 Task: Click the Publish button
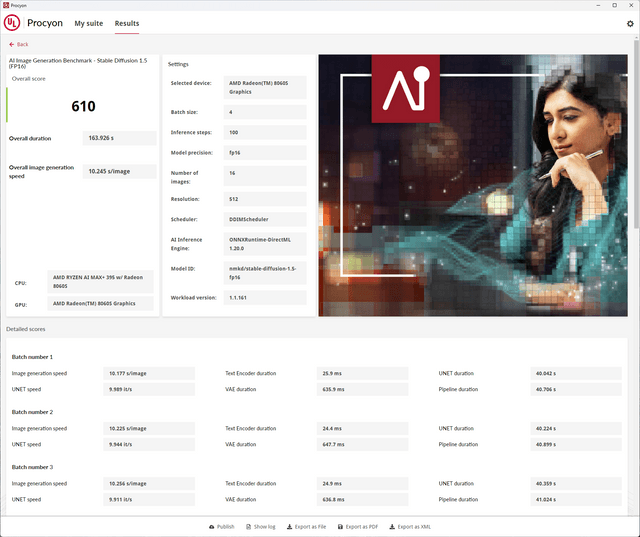[x=222, y=527]
